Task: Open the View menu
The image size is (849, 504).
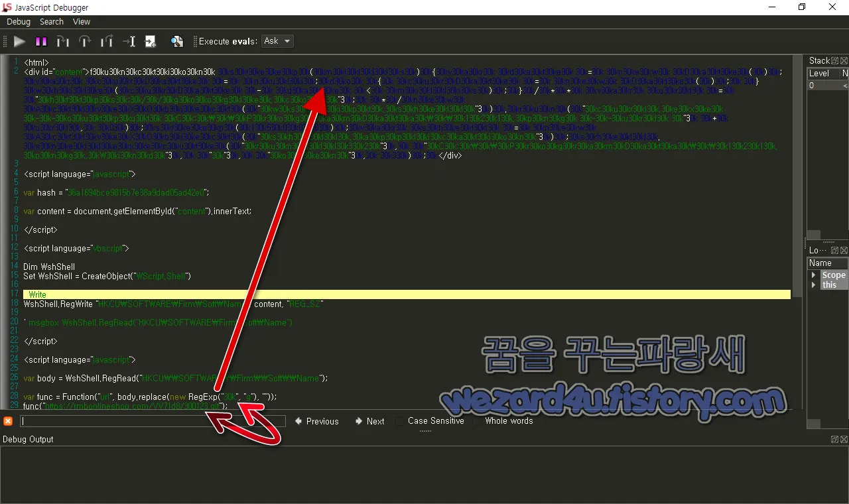Action: [82, 22]
